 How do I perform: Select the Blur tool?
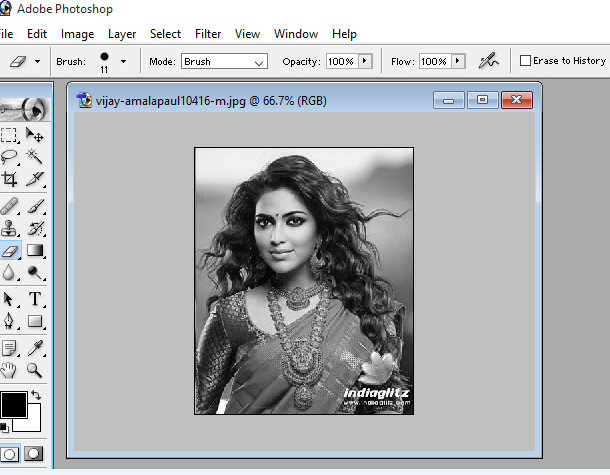pyautogui.click(x=9, y=272)
